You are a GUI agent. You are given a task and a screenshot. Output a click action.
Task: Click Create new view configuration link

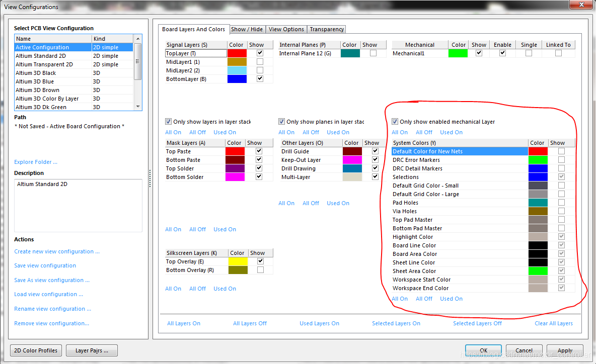pyautogui.click(x=57, y=251)
